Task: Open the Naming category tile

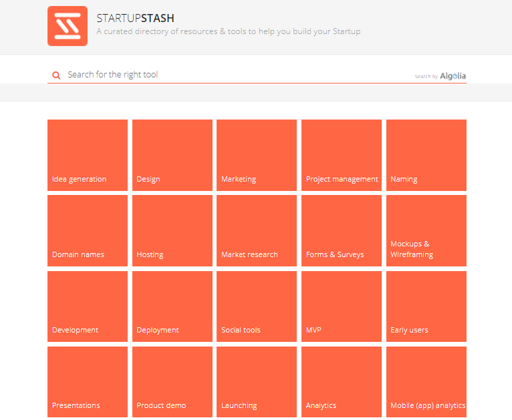Action: [x=426, y=155]
